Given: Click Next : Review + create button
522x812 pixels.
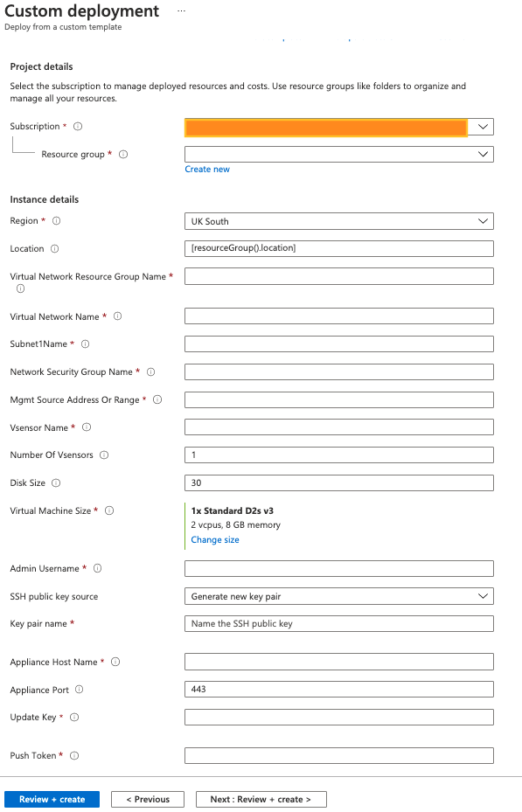Looking at the screenshot, I should tap(261, 799).
